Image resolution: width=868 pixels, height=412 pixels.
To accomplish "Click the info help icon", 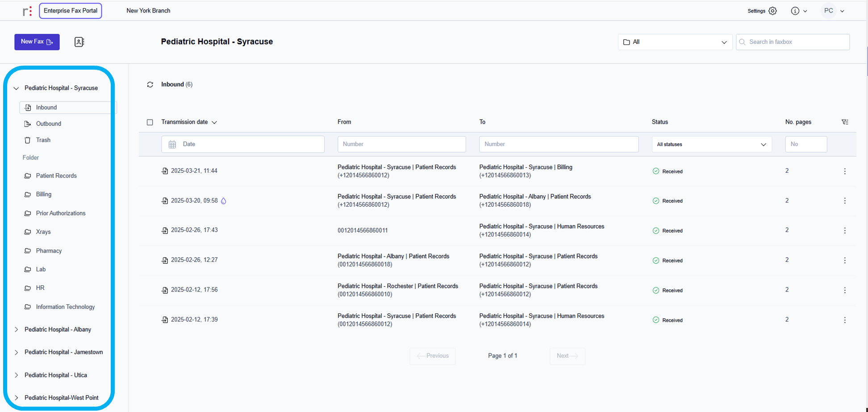I will (x=795, y=11).
